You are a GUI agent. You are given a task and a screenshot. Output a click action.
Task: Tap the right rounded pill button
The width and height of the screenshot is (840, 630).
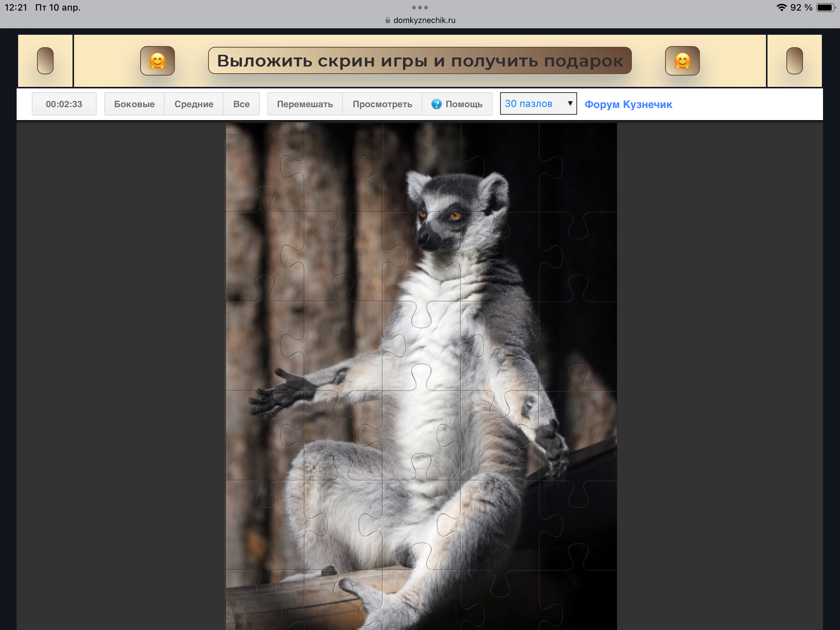[x=794, y=61]
